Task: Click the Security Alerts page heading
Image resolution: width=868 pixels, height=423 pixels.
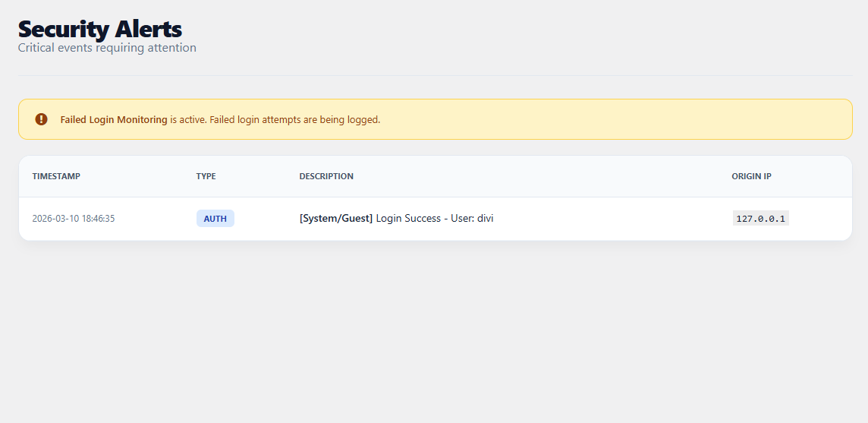Action: coord(99,29)
